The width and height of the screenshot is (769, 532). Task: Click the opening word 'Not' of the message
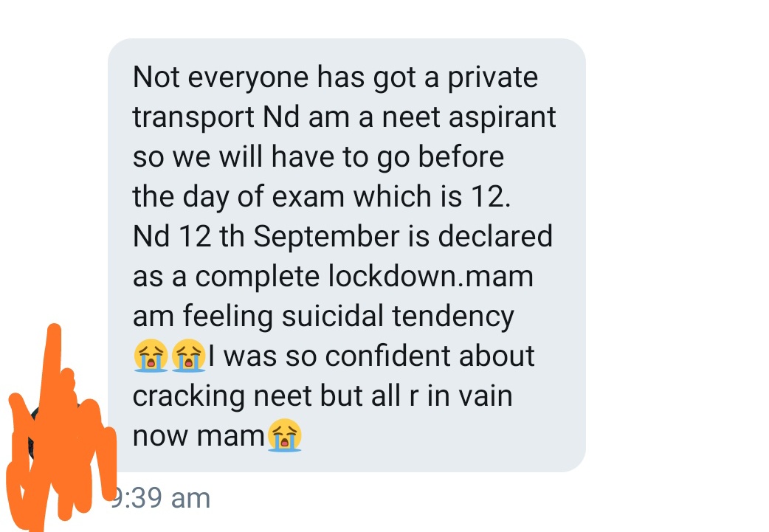click(156, 77)
